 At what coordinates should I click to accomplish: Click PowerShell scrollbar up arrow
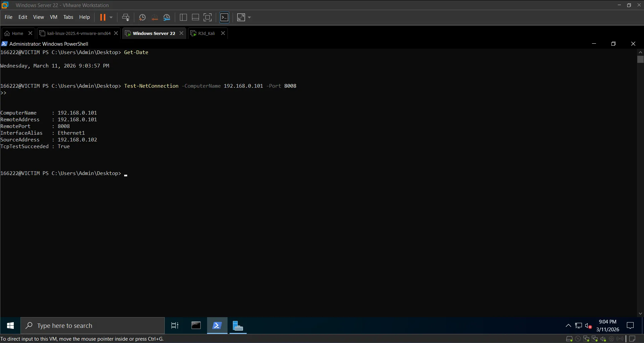coord(640,52)
